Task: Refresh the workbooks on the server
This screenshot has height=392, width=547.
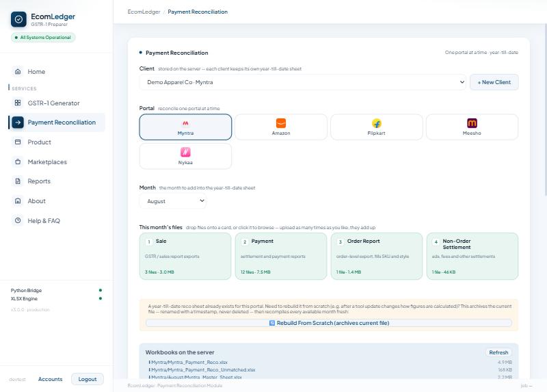Action: 498,352
